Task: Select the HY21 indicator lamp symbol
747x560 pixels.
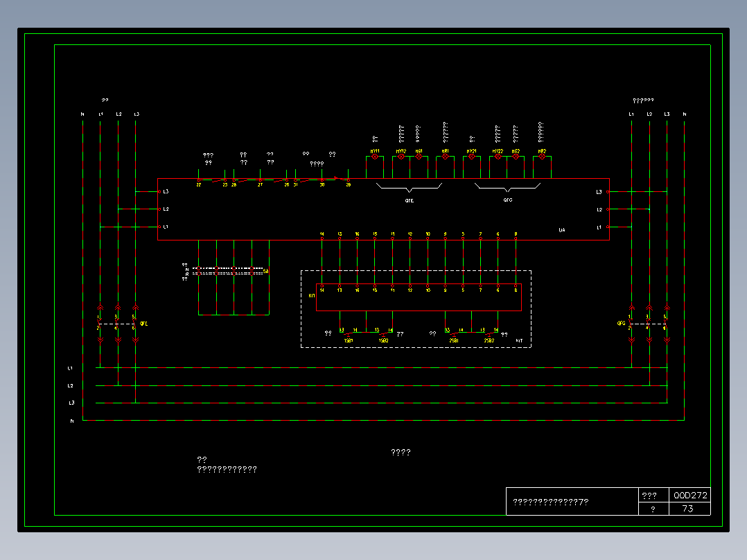Action: point(472,157)
